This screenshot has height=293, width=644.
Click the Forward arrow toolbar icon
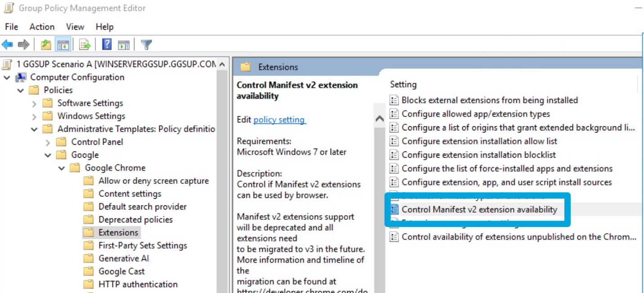(23, 44)
